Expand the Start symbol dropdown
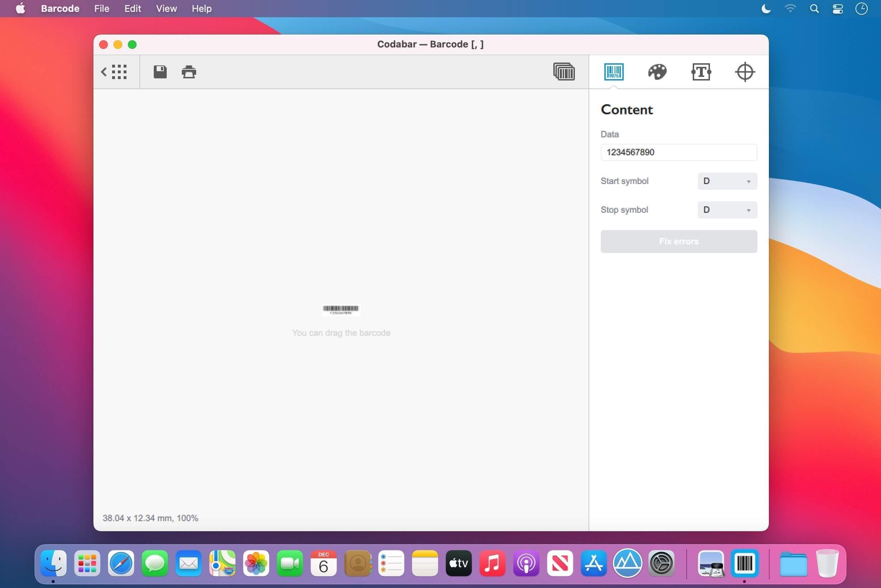Screen dimensions: 881x588 (x=727, y=181)
